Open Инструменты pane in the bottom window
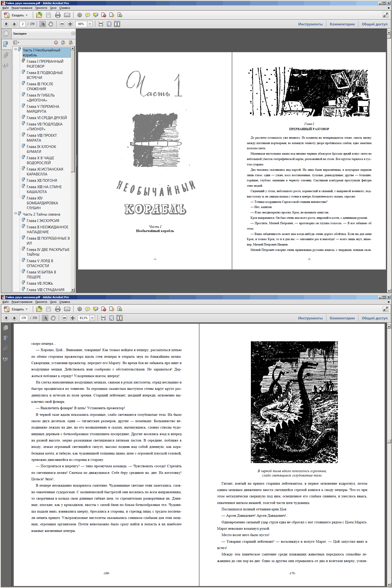This screenshot has height=588, width=392. (x=310, y=318)
